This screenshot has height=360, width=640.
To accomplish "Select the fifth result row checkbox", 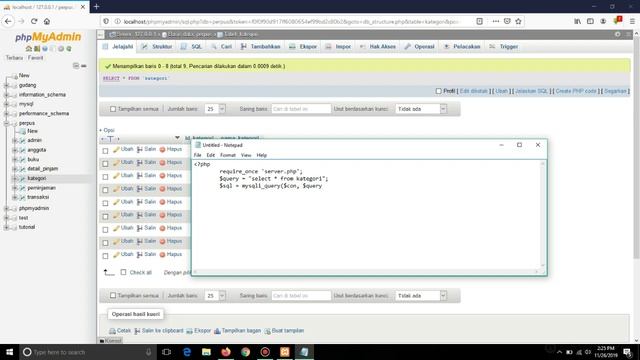I will point(105,203).
